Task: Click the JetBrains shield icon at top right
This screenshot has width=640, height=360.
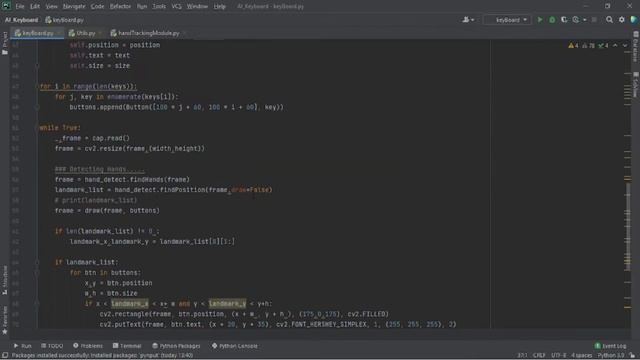Action: click(x=634, y=20)
